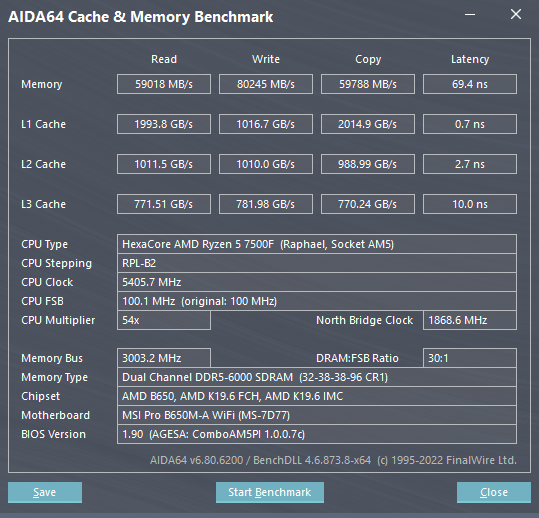The width and height of the screenshot is (539, 518).
Task: Select L2 Cache Copy 988.99 GB/s
Action: click(368, 164)
